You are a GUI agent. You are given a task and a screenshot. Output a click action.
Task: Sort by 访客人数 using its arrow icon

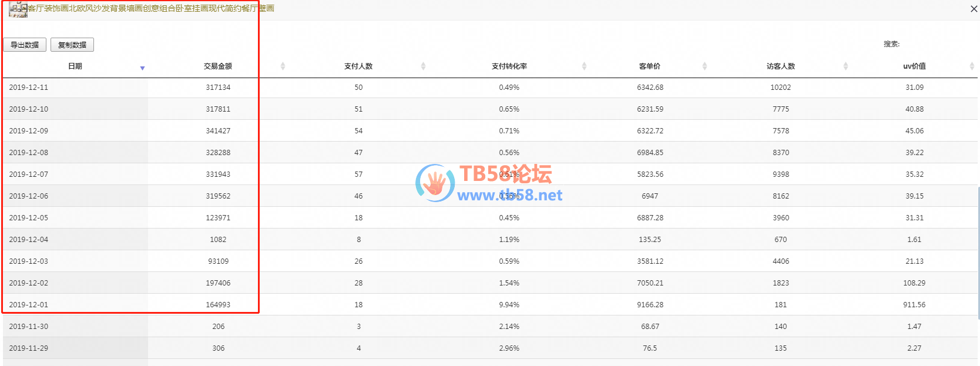(845, 66)
